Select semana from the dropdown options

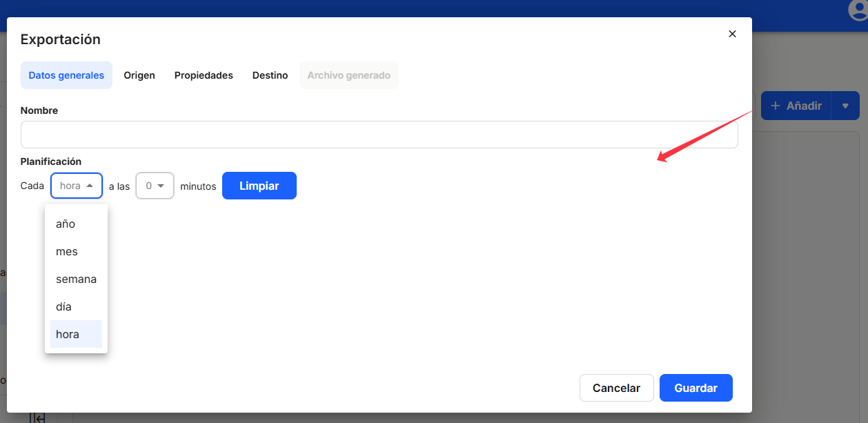tap(76, 279)
